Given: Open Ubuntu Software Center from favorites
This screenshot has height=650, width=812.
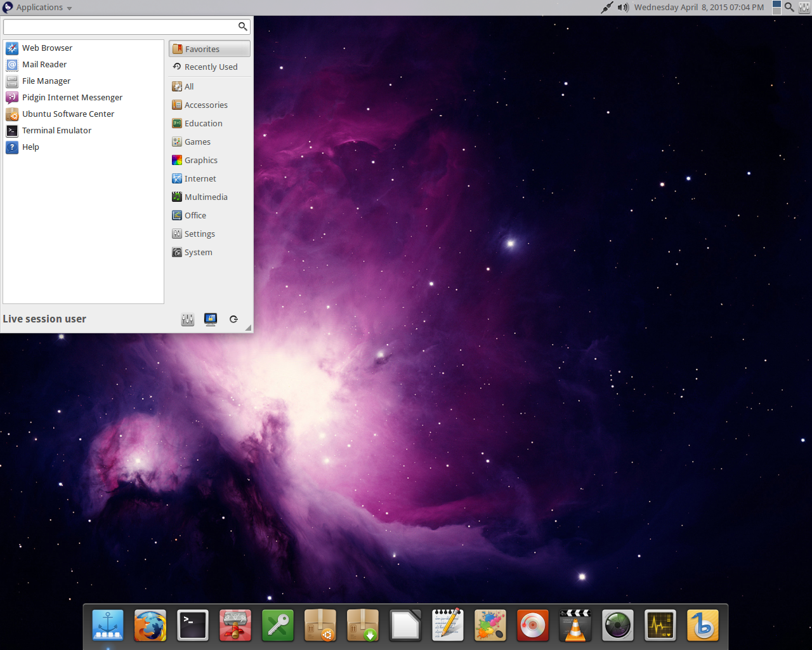Looking at the screenshot, I should coord(68,114).
